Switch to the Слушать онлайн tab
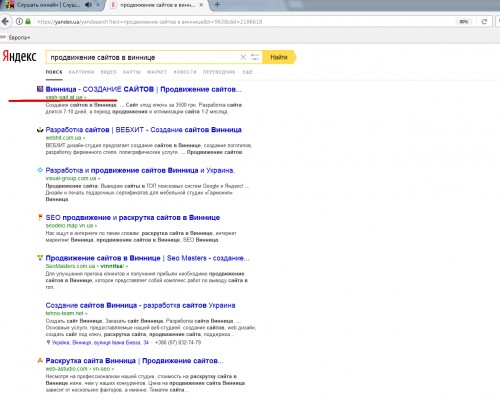Viewport: 500px width, 399px height. click(48, 5)
